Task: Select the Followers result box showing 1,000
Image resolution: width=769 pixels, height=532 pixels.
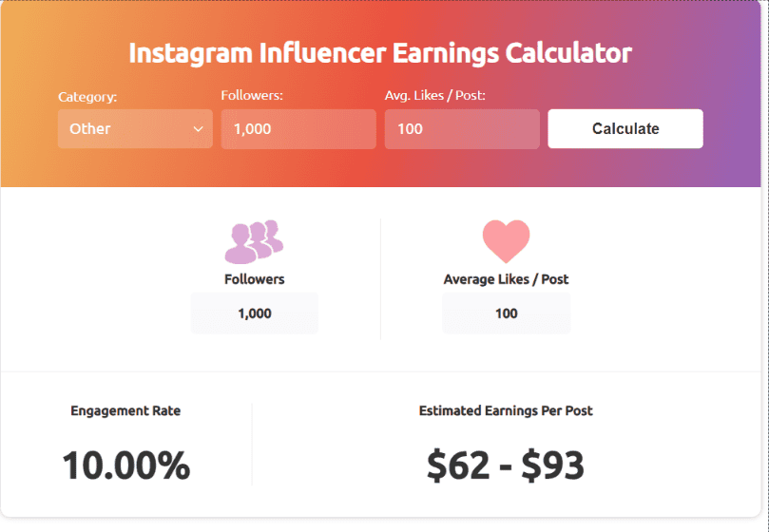Action: point(255,313)
